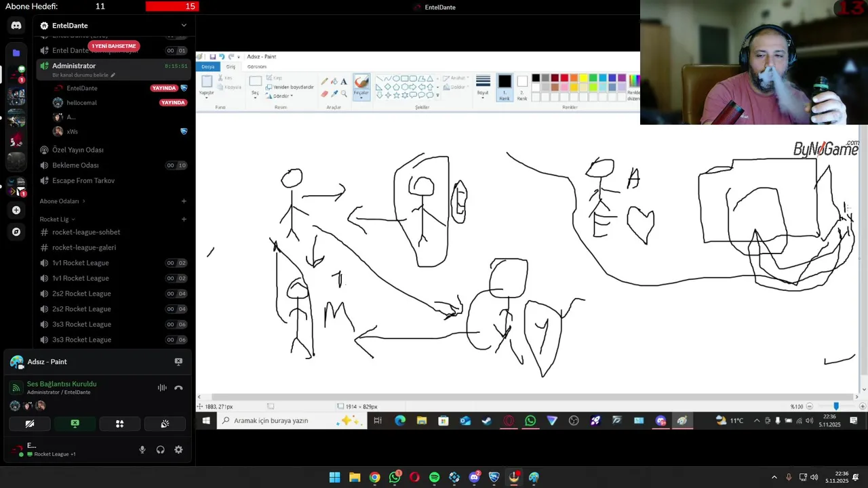Screen dimensions: 868x488
Task: Open Discord direct messages home icon
Action: pyautogui.click(x=16, y=26)
